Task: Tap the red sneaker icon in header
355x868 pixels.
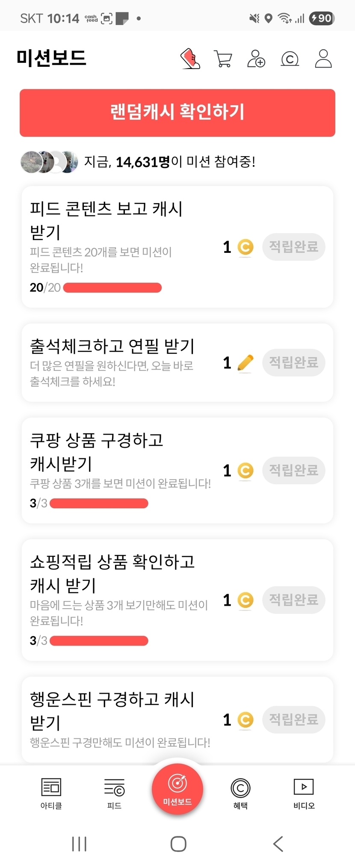Action: pos(190,59)
